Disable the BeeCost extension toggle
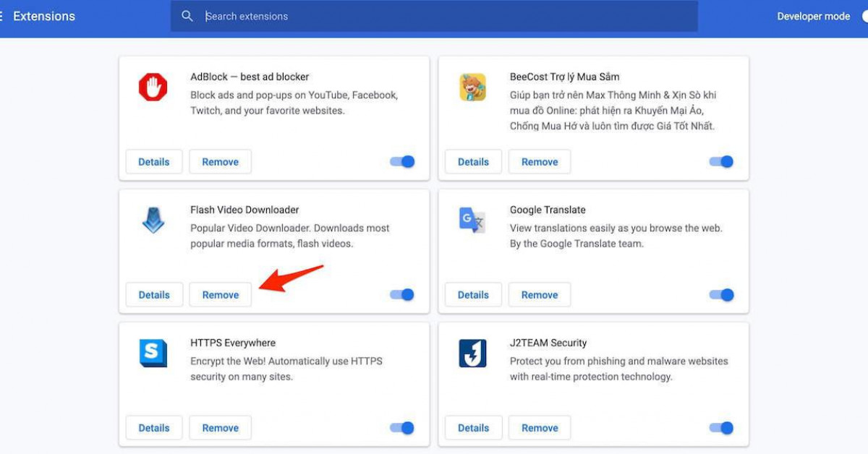The image size is (868, 454). [721, 162]
